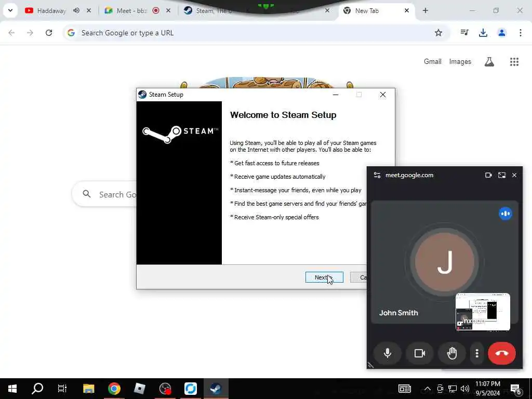The height and width of the screenshot is (399, 532).
Task: Open the Chrome profile icon
Action: pos(502,33)
